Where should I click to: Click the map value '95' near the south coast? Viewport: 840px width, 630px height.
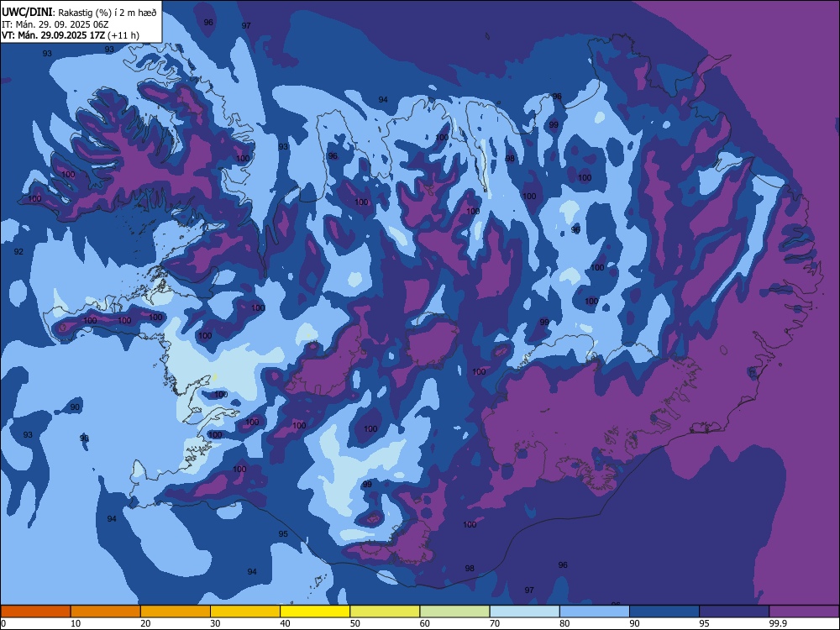point(283,533)
